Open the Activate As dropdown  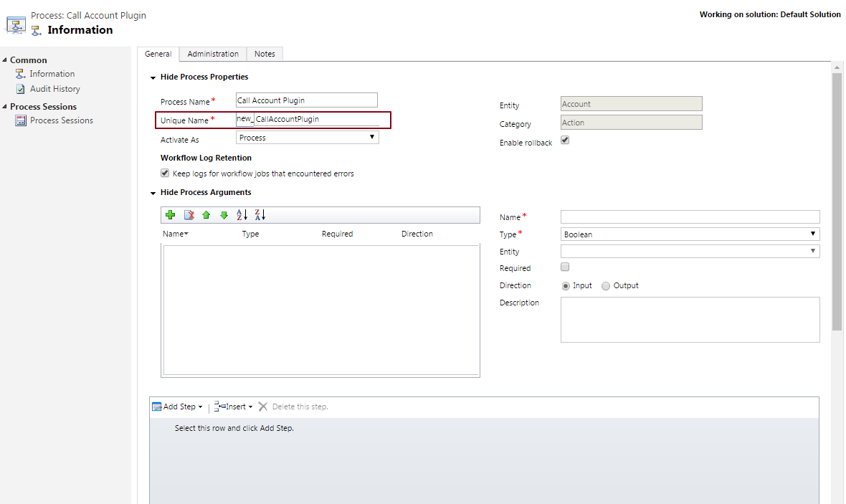[372, 136]
